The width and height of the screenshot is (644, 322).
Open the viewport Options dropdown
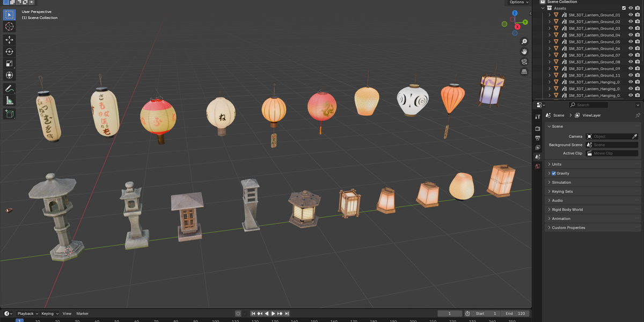(519, 2)
